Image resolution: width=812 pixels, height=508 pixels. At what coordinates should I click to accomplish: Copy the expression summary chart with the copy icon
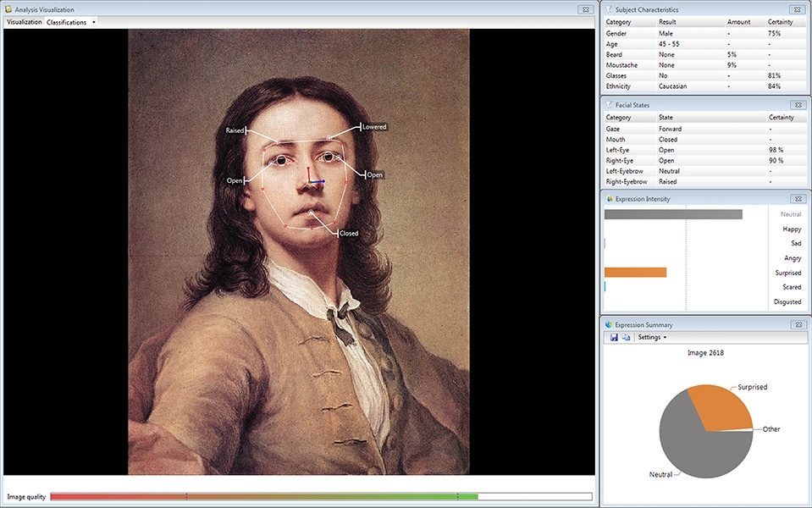[x=626, y=337]
